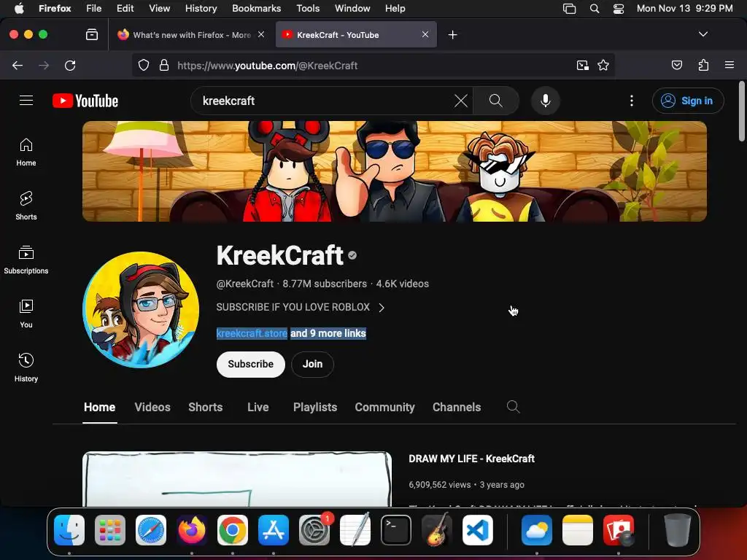Open Visual Studio Code from Dock
This screenshot has height=560, width=747.
coord(477,530)
